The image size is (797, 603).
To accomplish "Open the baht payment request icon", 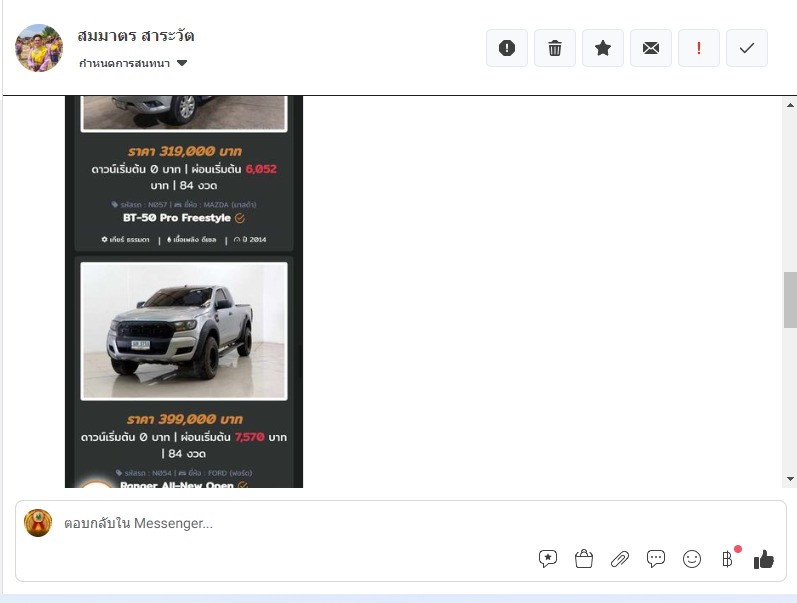I will [728, 559].
